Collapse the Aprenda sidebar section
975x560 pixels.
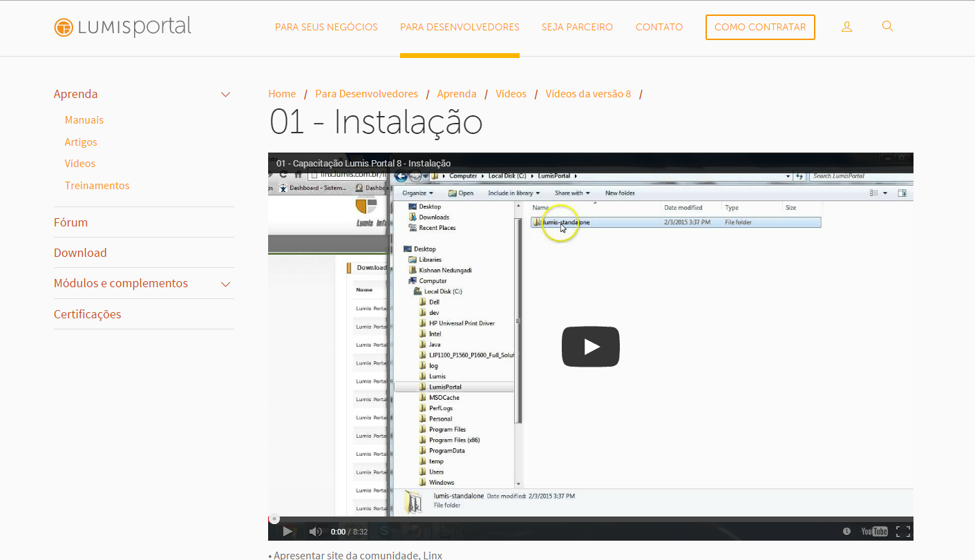(x=225, y=95)
